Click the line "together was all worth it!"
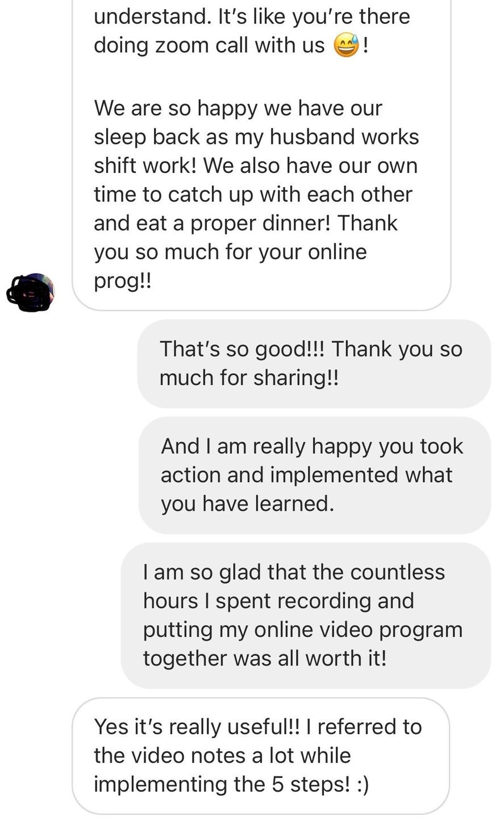 point(265,659)
